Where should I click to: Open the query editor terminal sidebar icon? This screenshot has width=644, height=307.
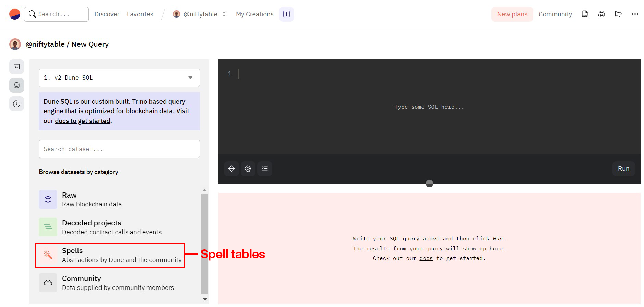[x=16, y=67]
